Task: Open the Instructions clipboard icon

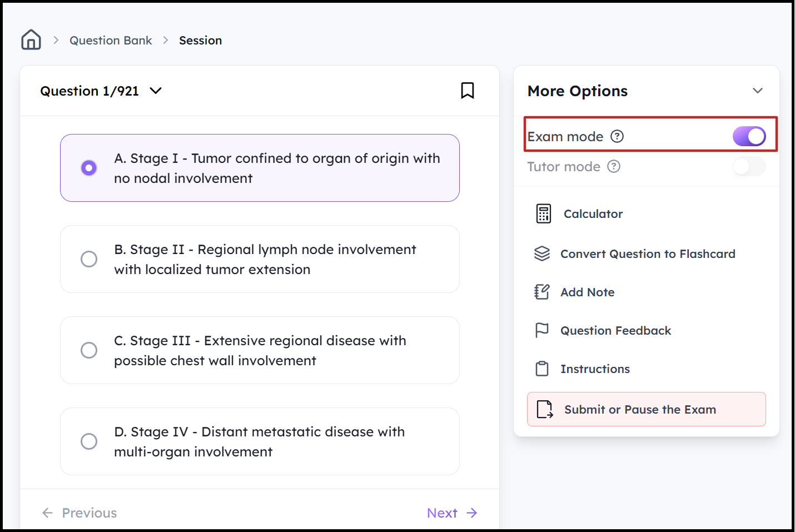Action: (x=541, y=369)
